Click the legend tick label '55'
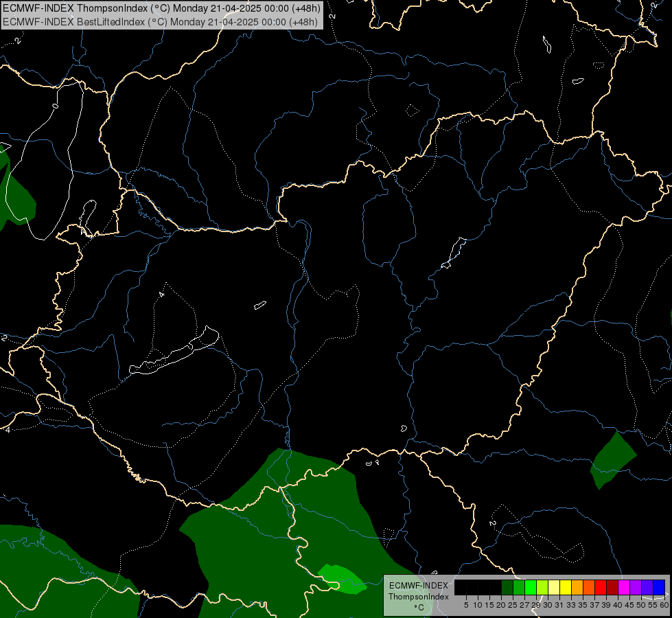The height and width of the screenshot is (618, 672). pos(653,605)
